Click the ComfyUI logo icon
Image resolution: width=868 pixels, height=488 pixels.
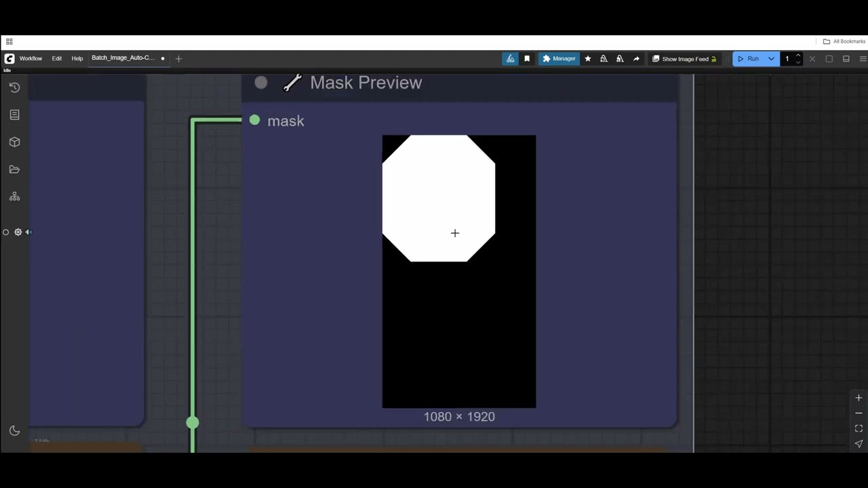(x=9, y=58)
